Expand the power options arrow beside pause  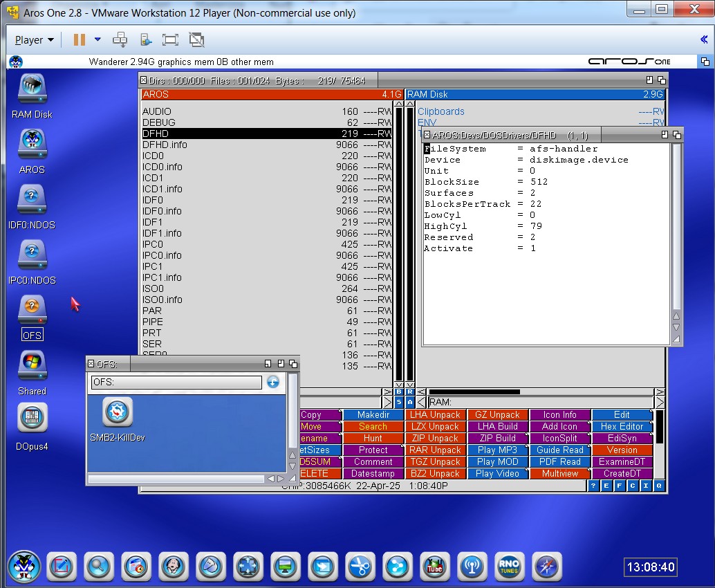pos(98,40)
